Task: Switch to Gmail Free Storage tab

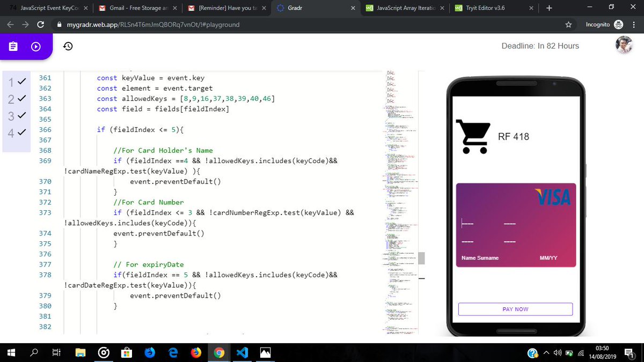Action: [138, 8]
